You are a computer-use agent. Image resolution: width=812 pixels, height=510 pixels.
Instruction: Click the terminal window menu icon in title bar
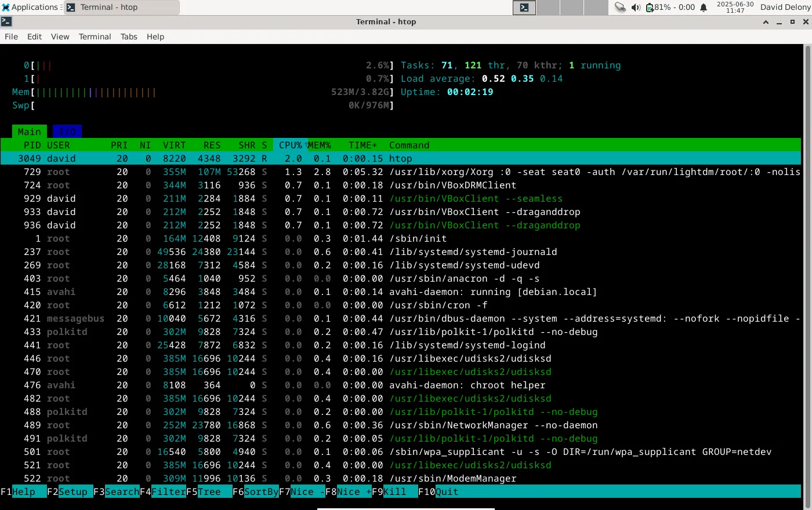pyautogui.click(x=6, y=22)
